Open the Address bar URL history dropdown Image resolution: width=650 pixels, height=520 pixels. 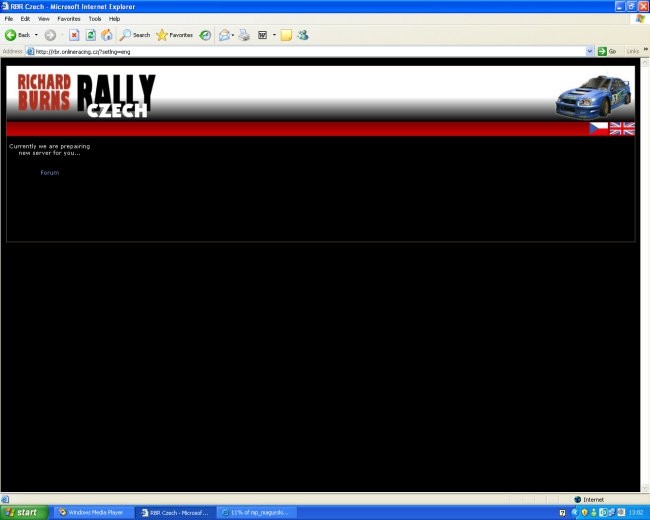[589, 51]
